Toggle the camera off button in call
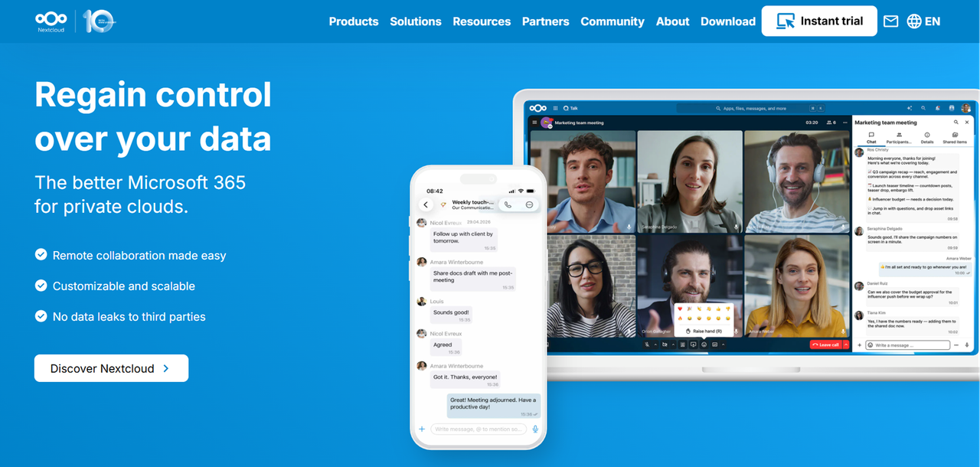The image size is (980, 467). 665,345
